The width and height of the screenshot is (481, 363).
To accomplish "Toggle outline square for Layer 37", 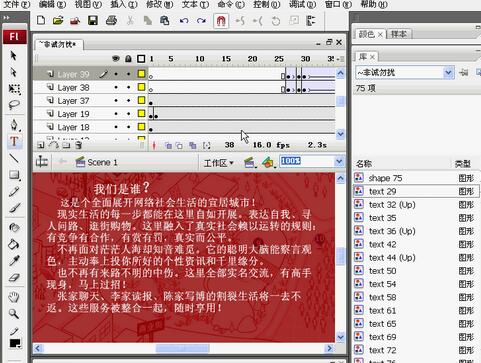I will (141, 100).
